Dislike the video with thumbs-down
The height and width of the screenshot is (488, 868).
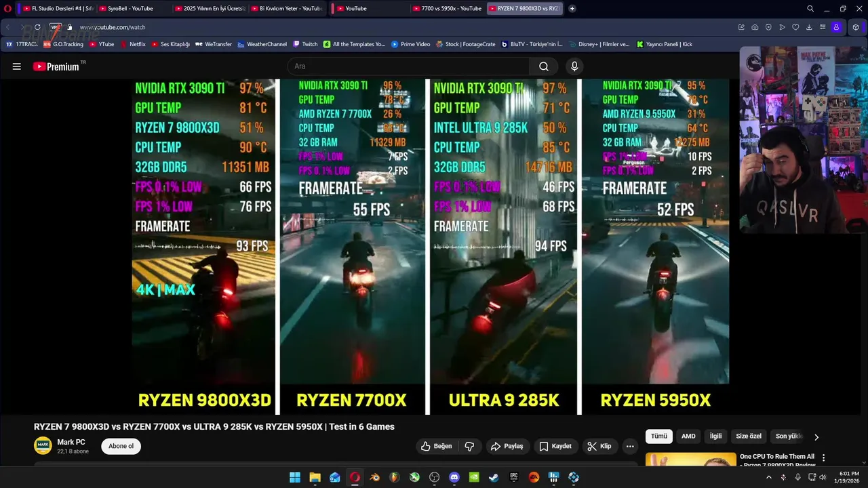tap(469, 446)
